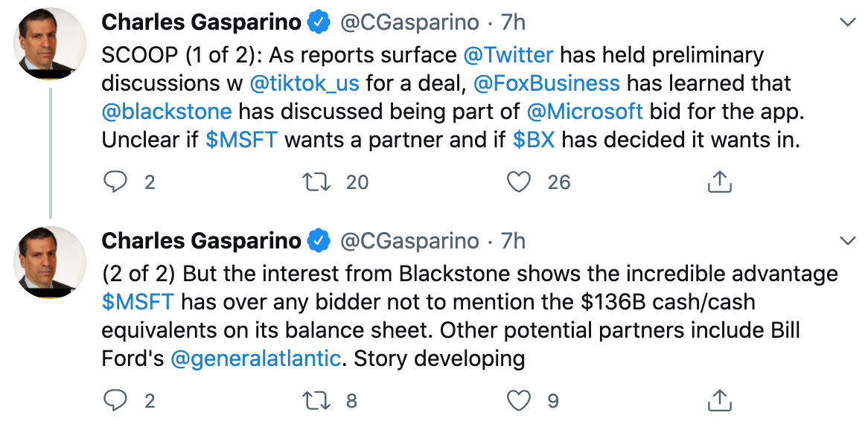Retweet the second tweet with 8 retweets

317,401
